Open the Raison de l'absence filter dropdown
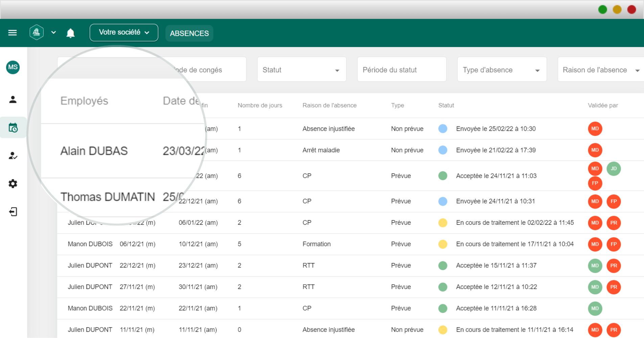 click(601, 69)
